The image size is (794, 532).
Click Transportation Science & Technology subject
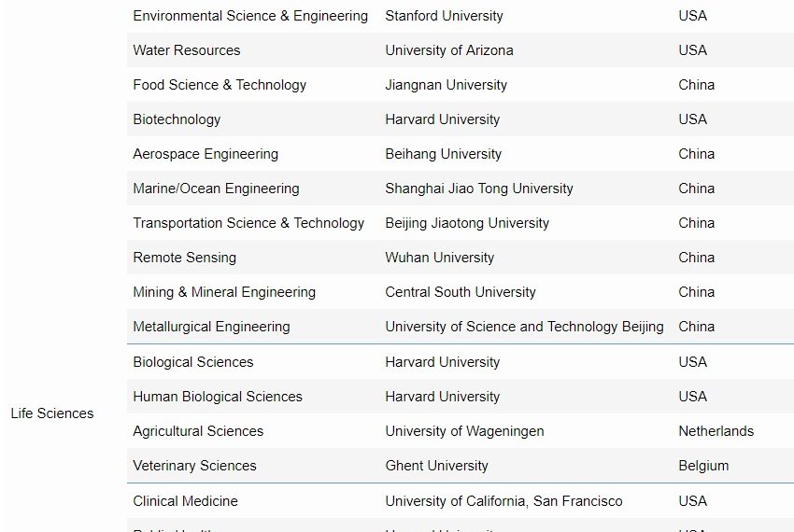tap(248, 223)
